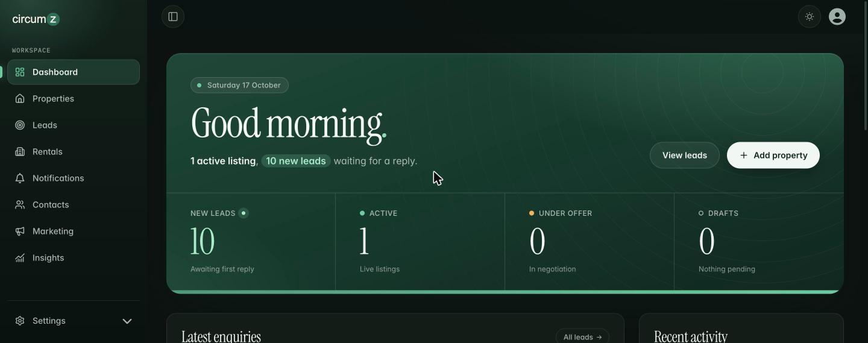Image resolution: width=868 pixels, height=343 pixels.
Task: Click the Dashboard grid icon
Action: pos(20,72)
